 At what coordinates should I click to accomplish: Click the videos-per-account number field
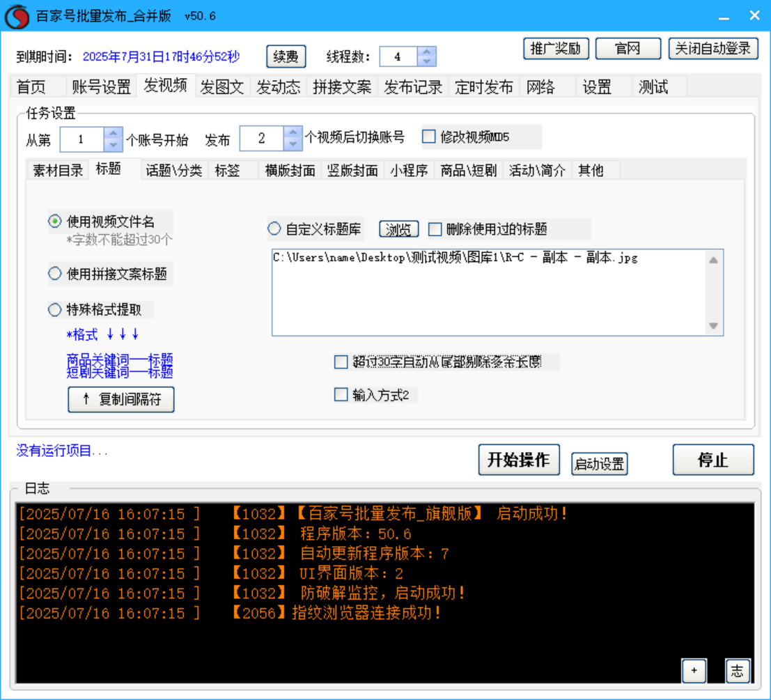pos(262,138)
